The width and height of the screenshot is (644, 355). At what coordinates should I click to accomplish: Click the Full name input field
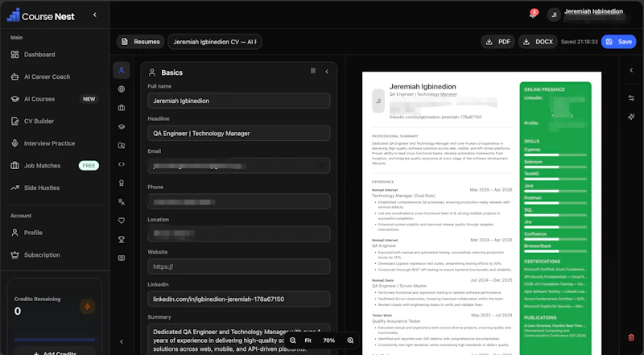pos(238,101)
